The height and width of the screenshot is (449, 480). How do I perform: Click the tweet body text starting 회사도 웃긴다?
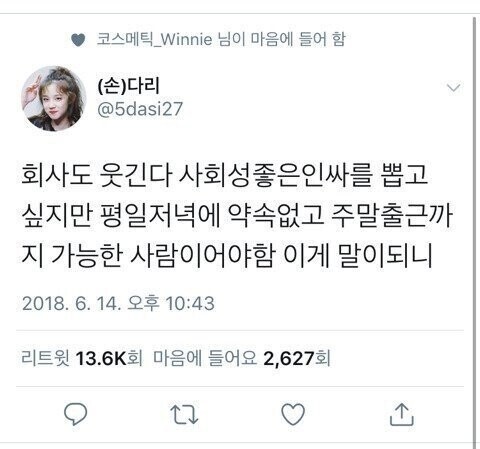point(237,215)
